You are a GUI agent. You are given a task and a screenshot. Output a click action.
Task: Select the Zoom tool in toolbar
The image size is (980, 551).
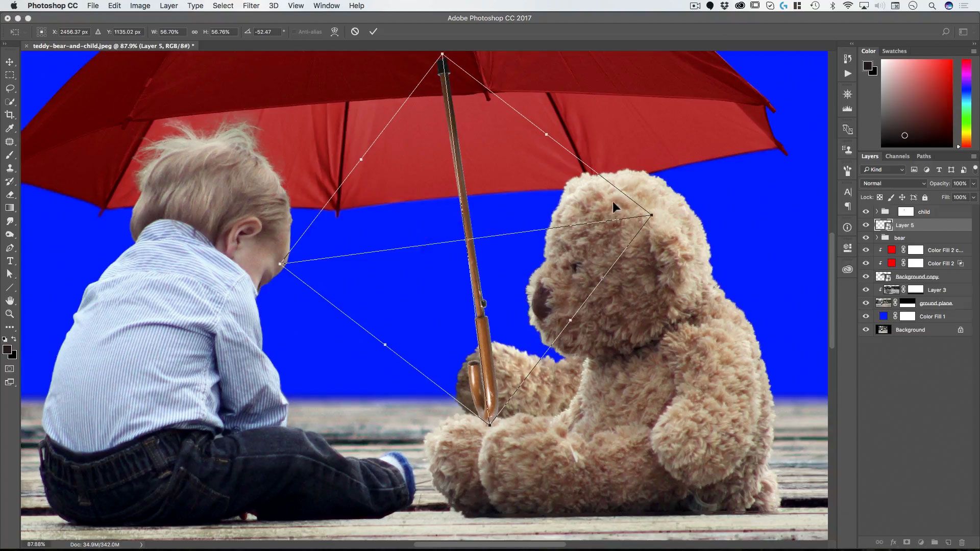[10, 314]
